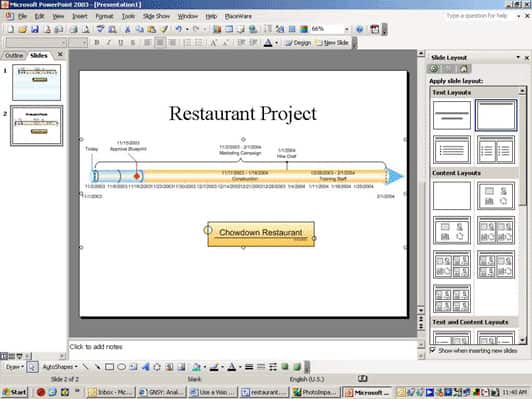
Task: Open Fill Color dropdown arrow in Drawing toolbar
Action: point(205,367)
